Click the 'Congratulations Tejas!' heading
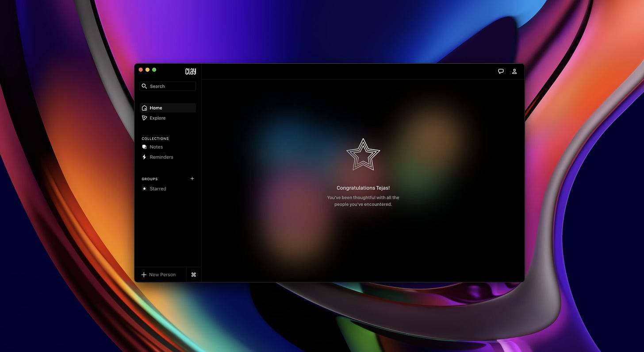The image size is (644, 352). [363, 188]
